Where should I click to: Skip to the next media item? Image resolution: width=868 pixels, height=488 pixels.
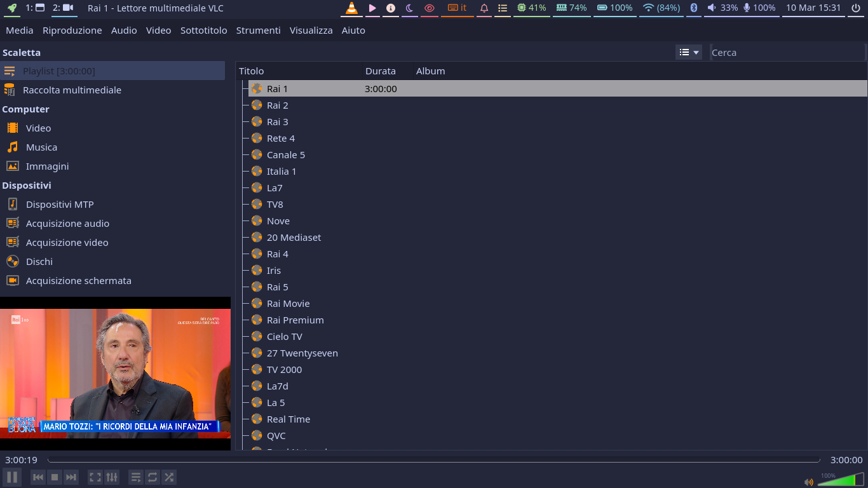pos(71,477)
